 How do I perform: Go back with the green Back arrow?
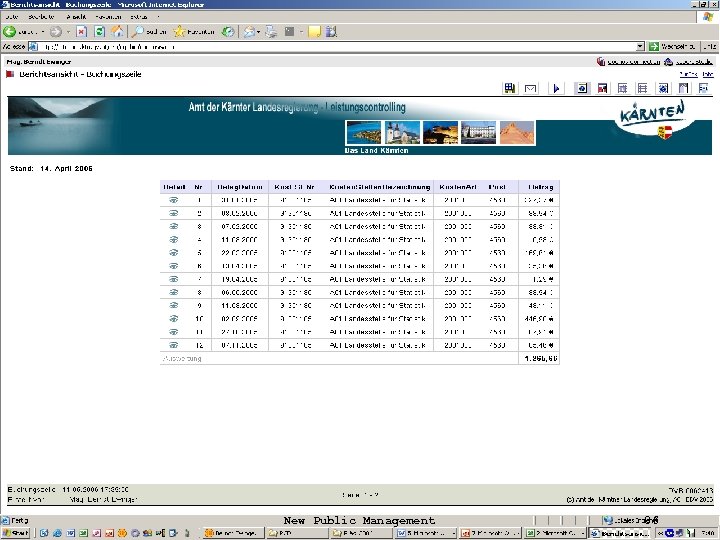(x=10, y=32)
